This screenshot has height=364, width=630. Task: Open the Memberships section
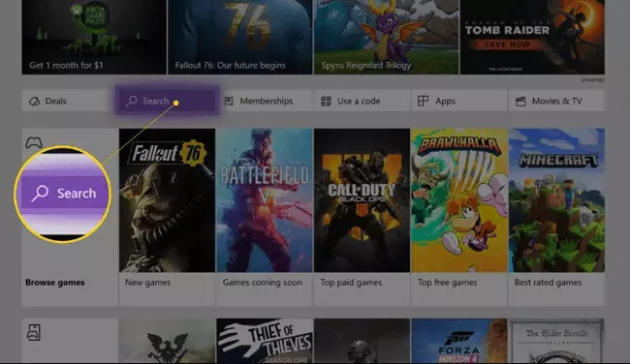tap(265, 101)
